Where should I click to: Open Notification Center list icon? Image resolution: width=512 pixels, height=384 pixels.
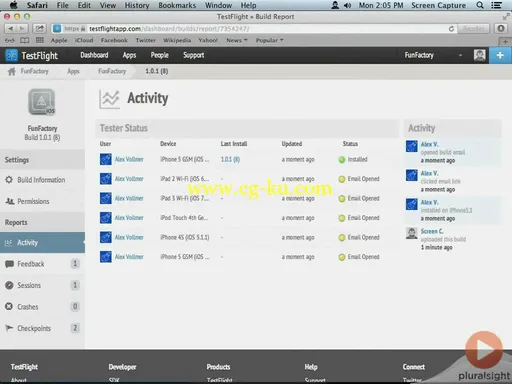[x=496, y=5]
